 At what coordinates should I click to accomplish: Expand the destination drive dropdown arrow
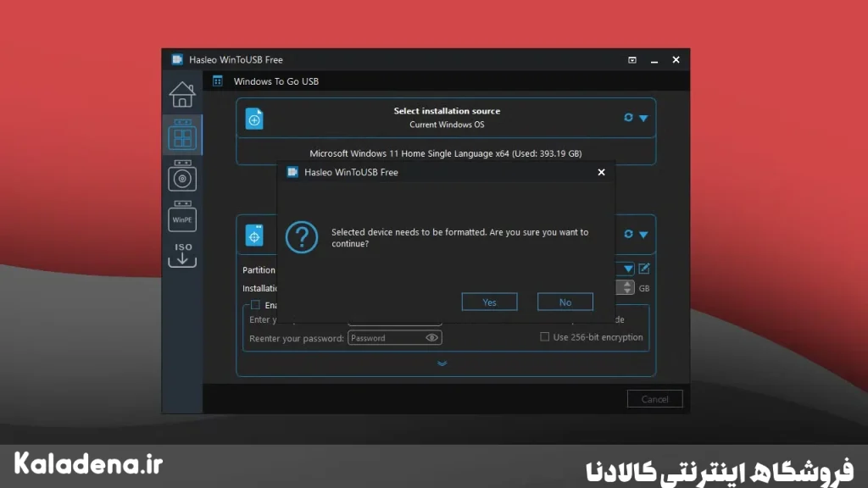point(643,235)
